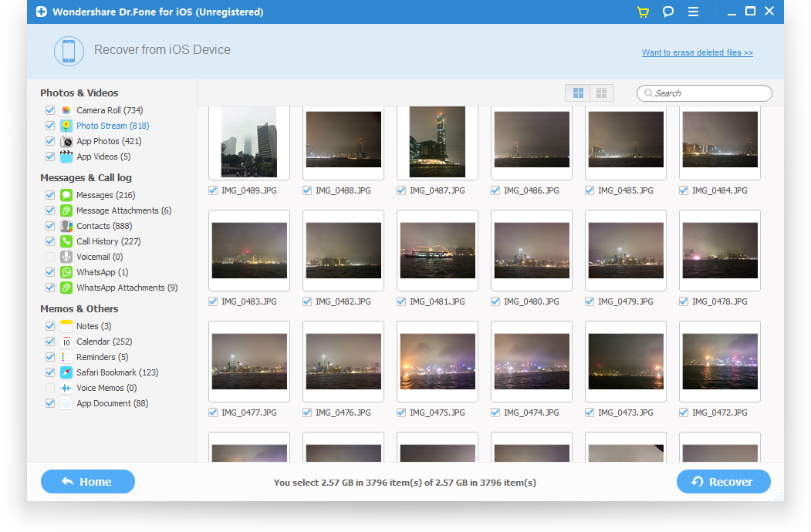Viewport: 811px width, 532px height.
Task: Uncheck the Messages category checkbox
Action: tap(50, 195)
